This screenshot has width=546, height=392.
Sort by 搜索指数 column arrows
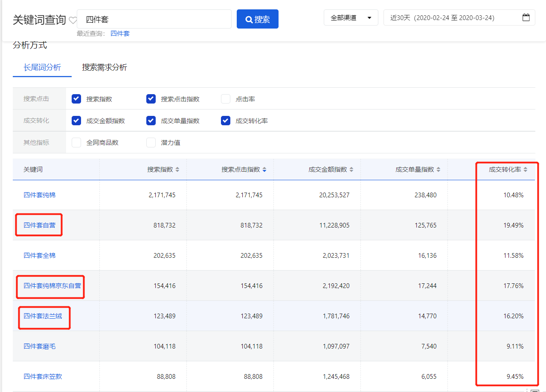tap(177, 170)
